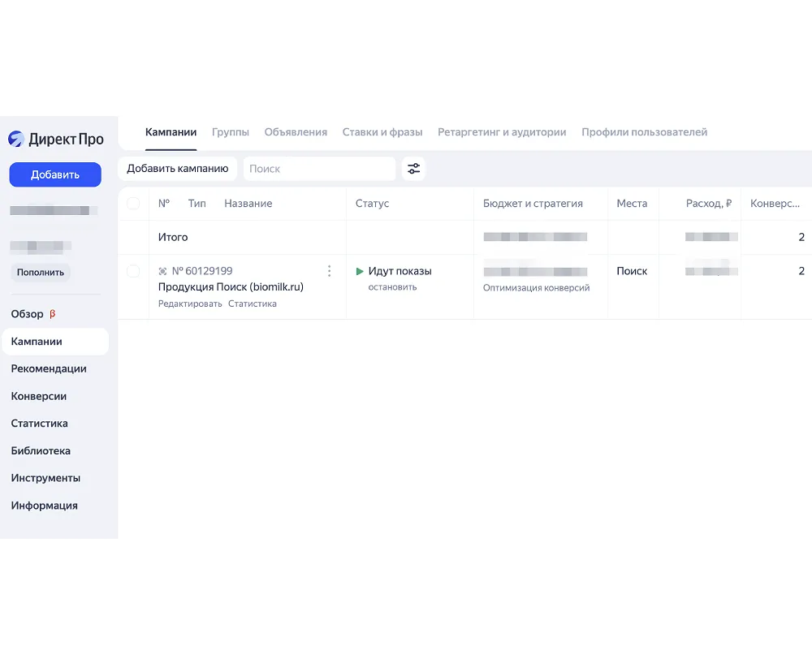Switch to the Группы tab
The image size is (812, 654).
pos(230,132)
